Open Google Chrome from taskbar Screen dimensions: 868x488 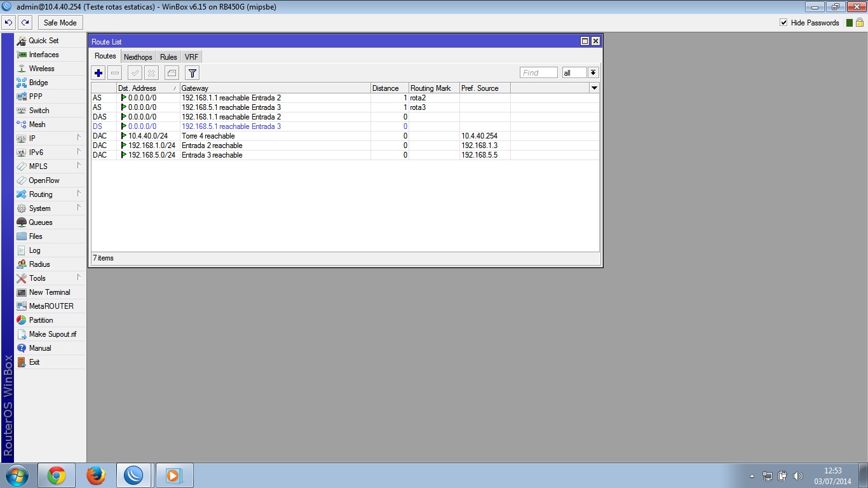pos(57,475)
